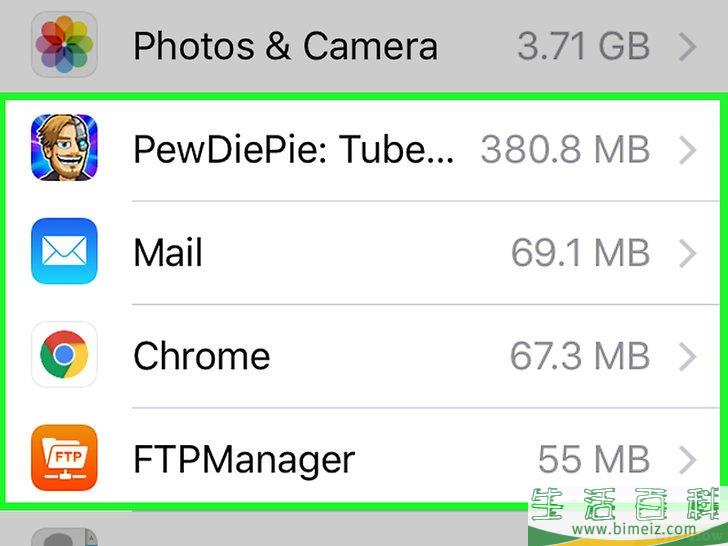
Task: Tap the 380.8 MB storage size
Action: pyautogui.click(x=565, y=150)
